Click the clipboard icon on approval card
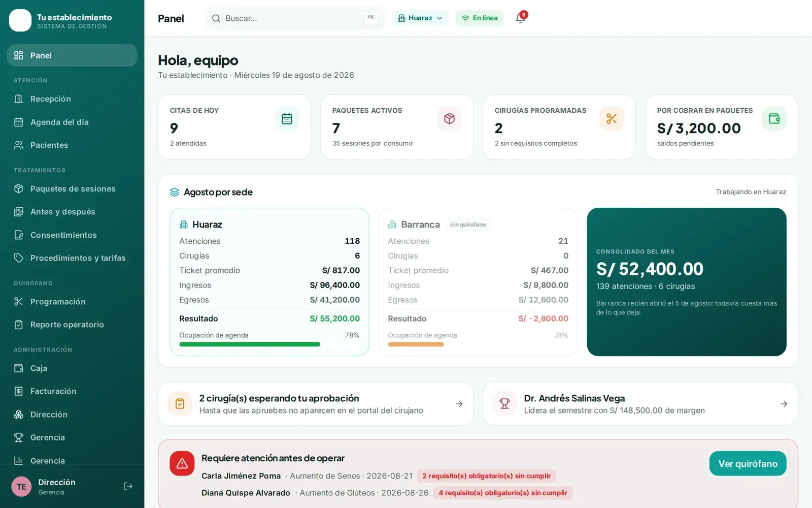The image size is (812, 508). [180, 404]
